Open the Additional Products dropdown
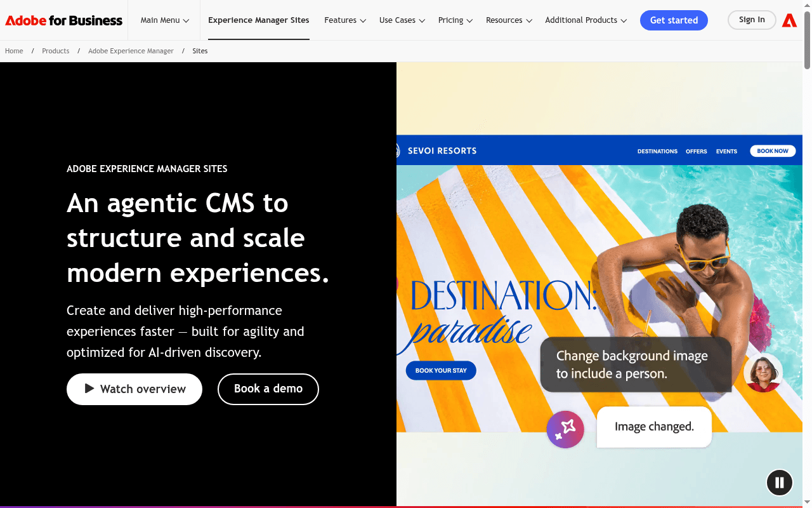 click(x=586, y=20)
